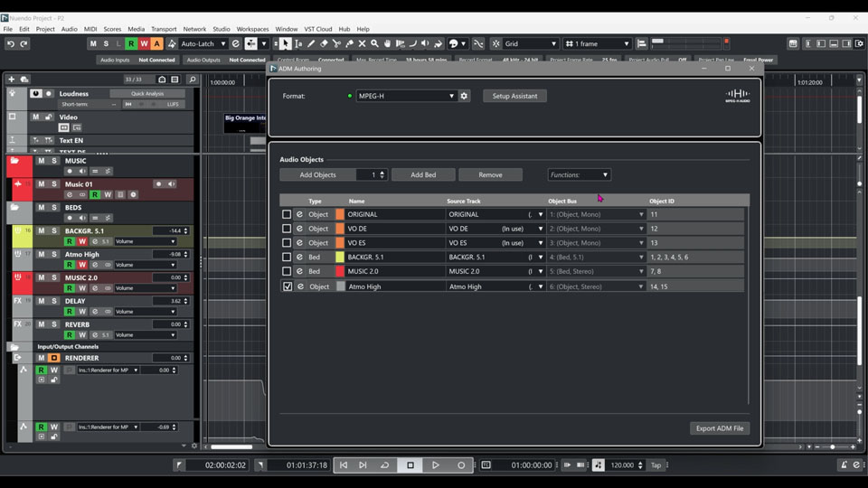868x488 pixels.
Task: Click the Setup Assistant button
Action: point(514,96)
